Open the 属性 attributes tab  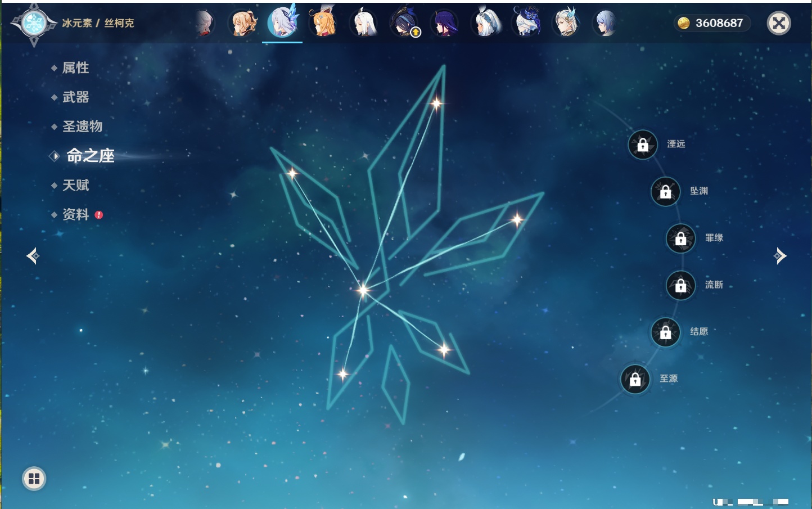(x=75, y=68)
